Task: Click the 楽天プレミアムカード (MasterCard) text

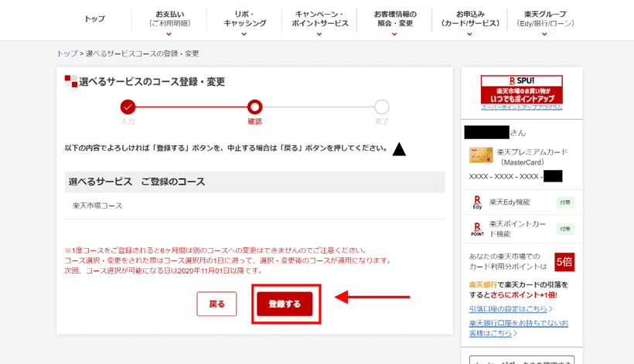Action: 532,157
